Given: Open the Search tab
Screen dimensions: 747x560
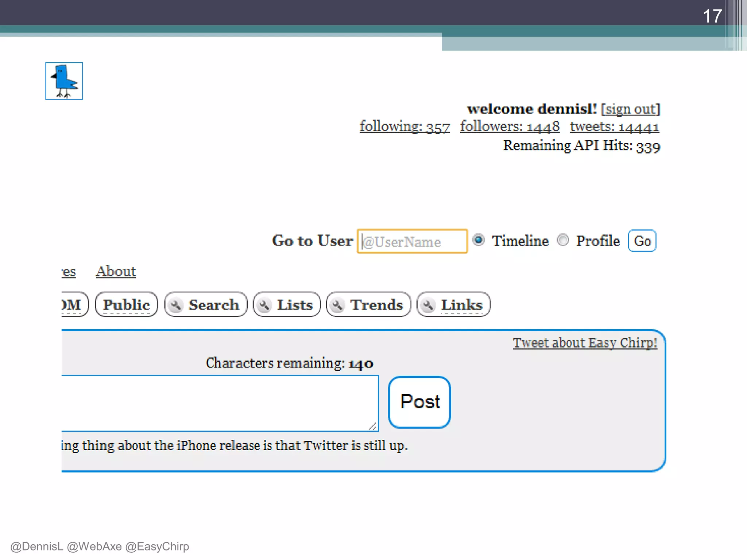Looking at the screenshot, I should (x=213, y=304).
